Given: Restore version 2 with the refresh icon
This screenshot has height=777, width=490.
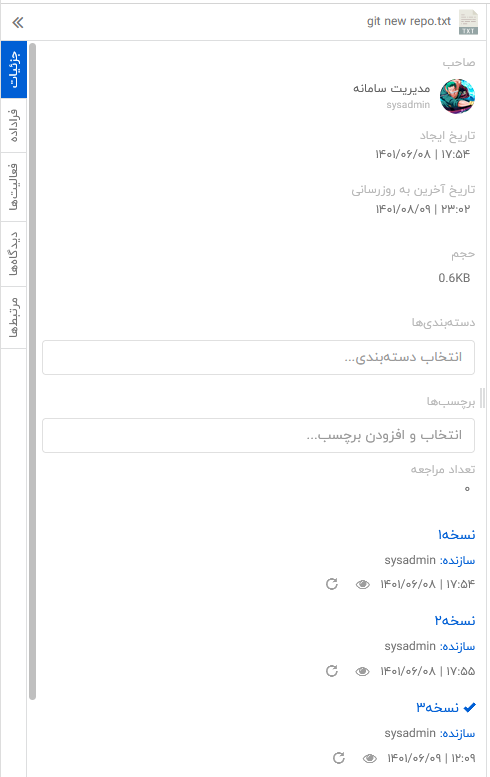Looking at the screenshot, I should pos(332,671).
